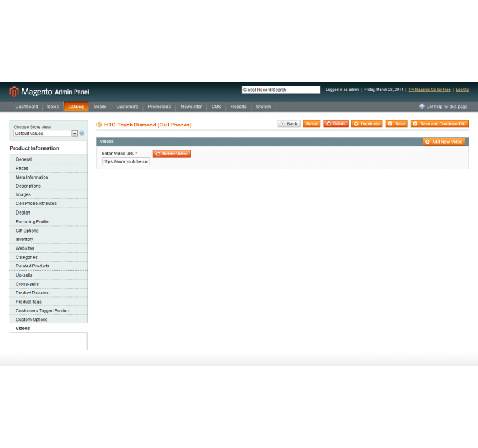Open the Newsletter menu

(191, 107)
